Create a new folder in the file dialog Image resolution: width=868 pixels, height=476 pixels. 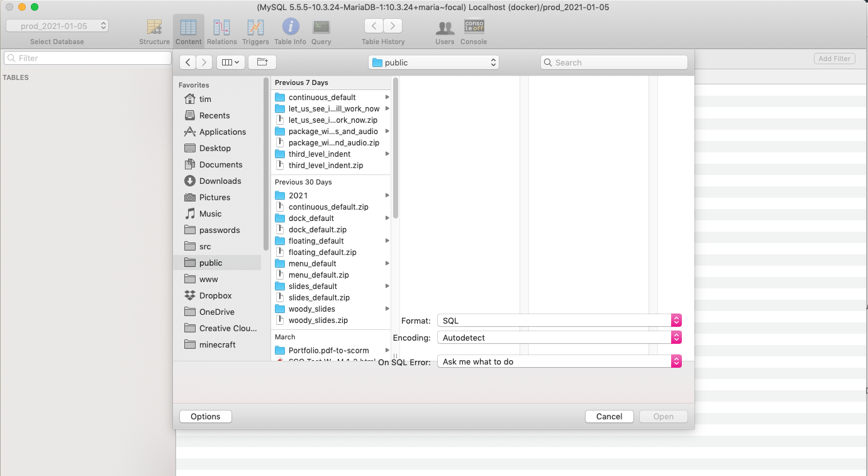pyautogui.click(x=262, y=62)
